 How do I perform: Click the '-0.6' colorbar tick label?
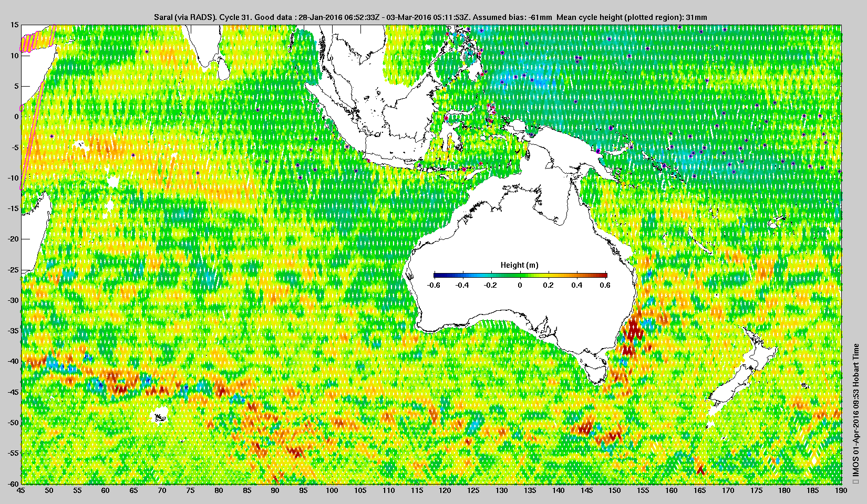(434, 286)
